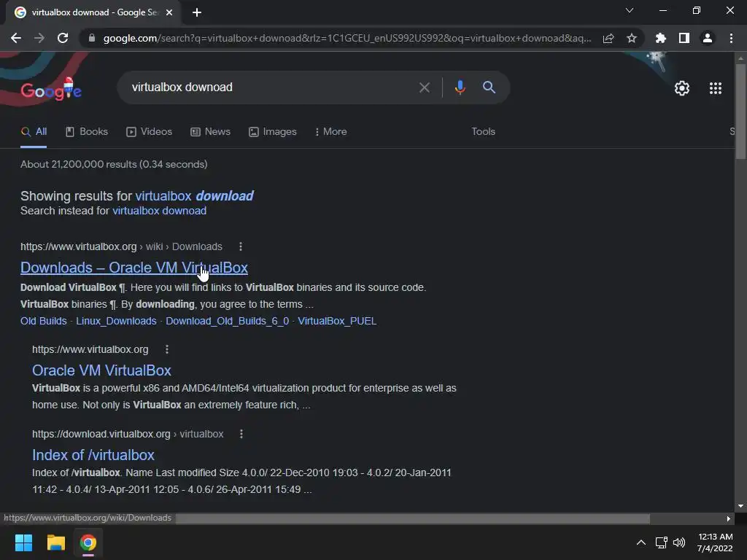
Task: Open clock and date 12:13 AM
Action: 715,542
